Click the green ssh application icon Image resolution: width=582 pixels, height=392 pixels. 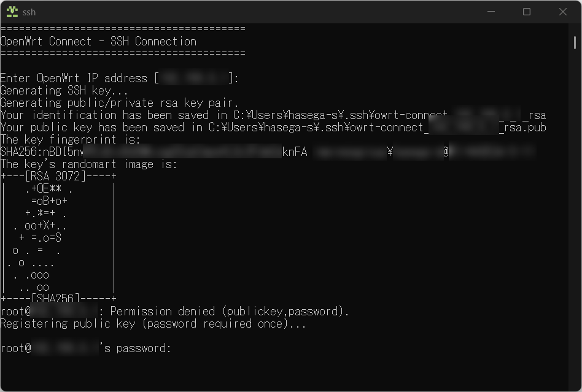click(11, 12)
